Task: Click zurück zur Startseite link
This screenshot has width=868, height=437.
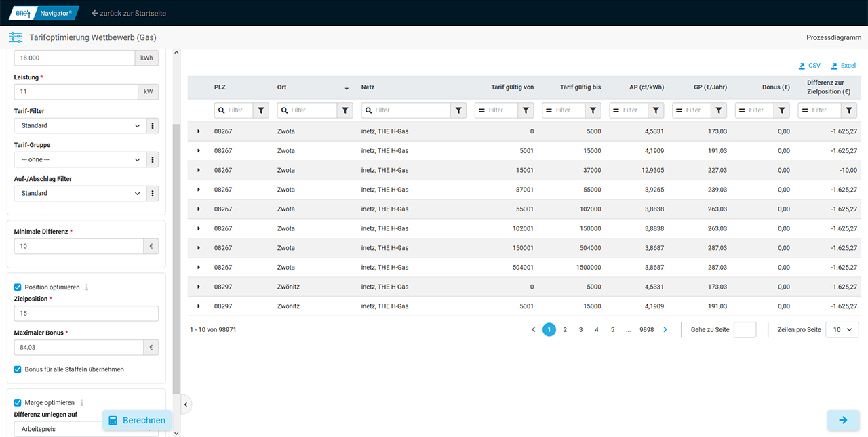Action: pyautogui.click(x=129, y=13)
